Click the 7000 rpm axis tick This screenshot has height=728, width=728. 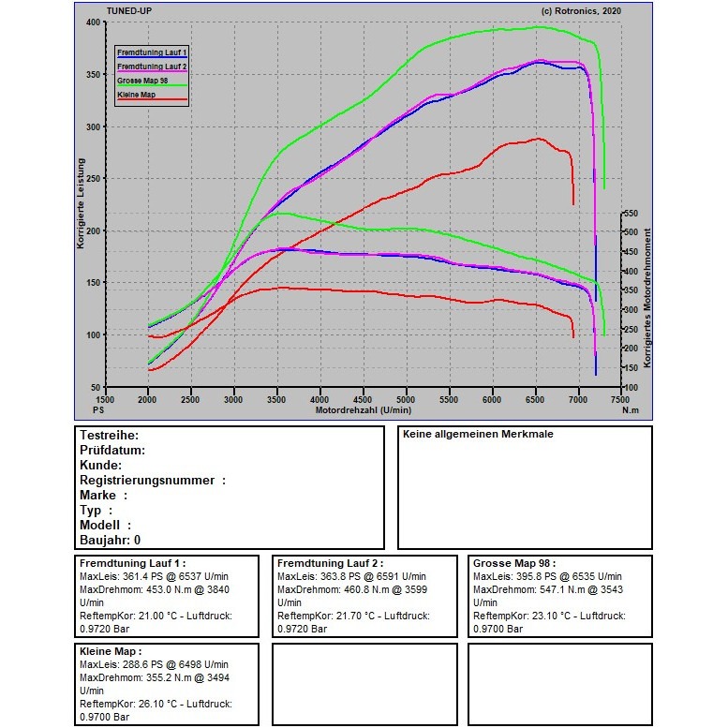click(577, 399)
